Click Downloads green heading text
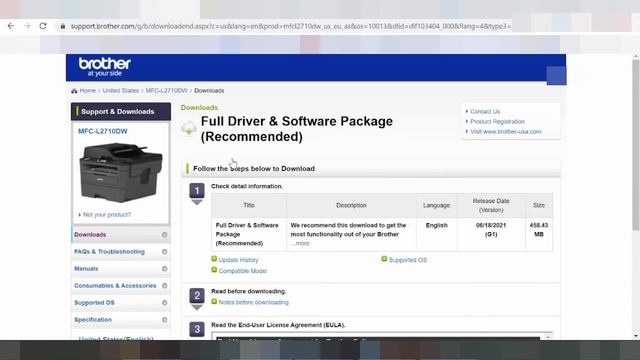Viewport: 640px width, 360px height. click(199, 108)
